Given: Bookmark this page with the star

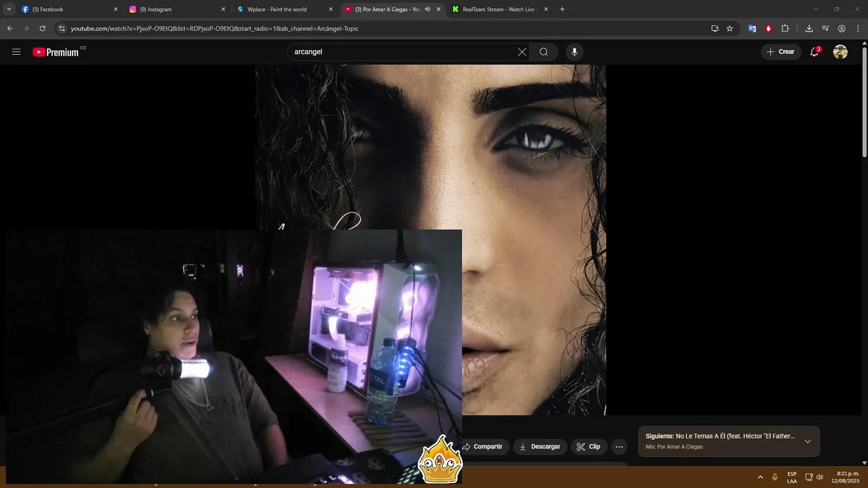Looking at the screenshot, I should click(730, 28).
